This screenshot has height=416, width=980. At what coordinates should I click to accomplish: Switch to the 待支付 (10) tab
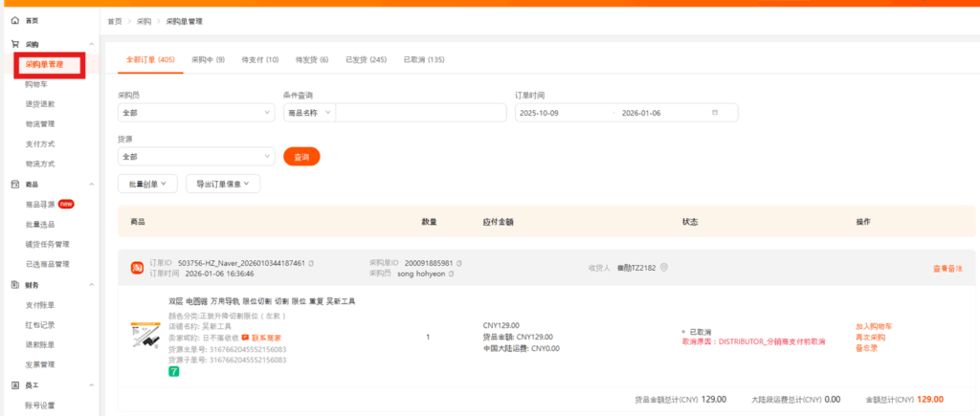(x=259, y=60)
